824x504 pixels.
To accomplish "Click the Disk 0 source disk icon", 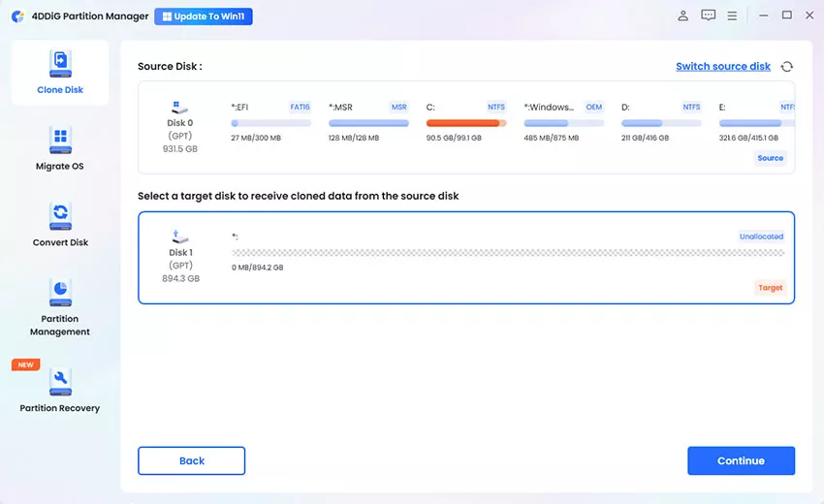I will pyautogui.click(x=181, y=110).
